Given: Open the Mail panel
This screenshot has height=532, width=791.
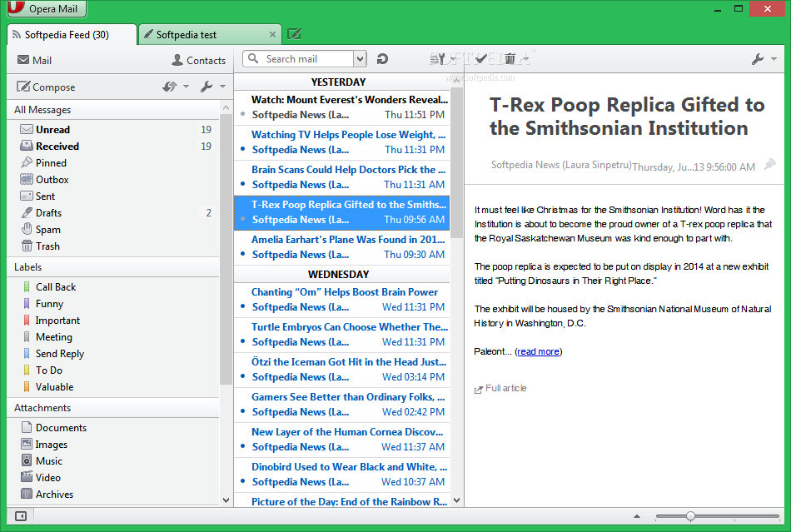Looking at the screenshot, I should coord(34,60).
